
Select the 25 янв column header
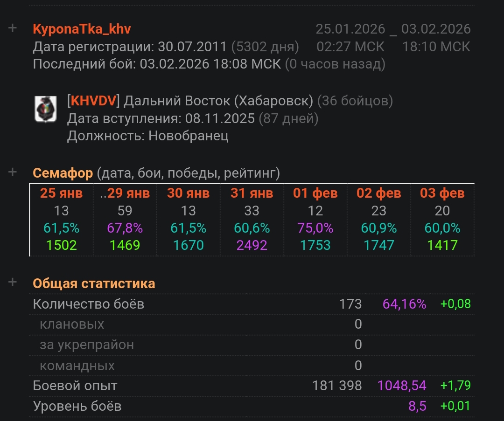click(x=61, y=193)
